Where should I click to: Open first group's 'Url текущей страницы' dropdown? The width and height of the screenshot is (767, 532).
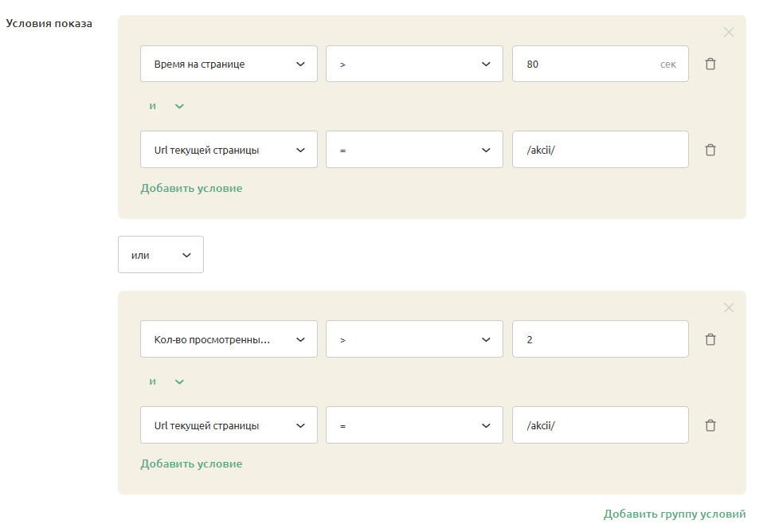click(x=229, y=150)
